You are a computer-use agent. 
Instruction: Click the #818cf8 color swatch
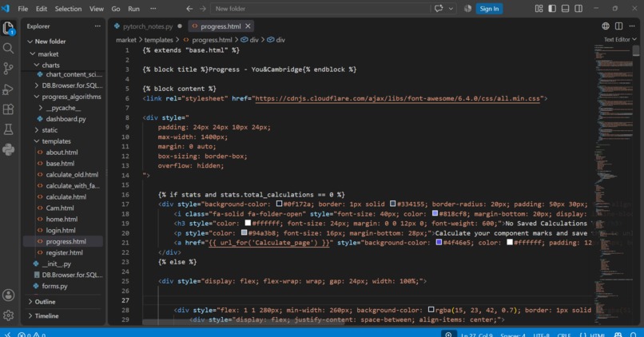(435, 213)
